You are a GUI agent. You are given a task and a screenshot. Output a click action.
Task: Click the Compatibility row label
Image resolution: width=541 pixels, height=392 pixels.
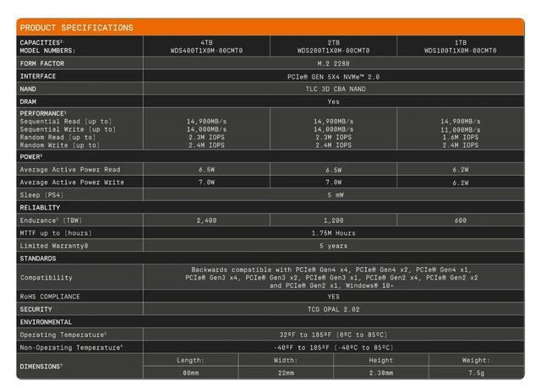click(47, 277)
